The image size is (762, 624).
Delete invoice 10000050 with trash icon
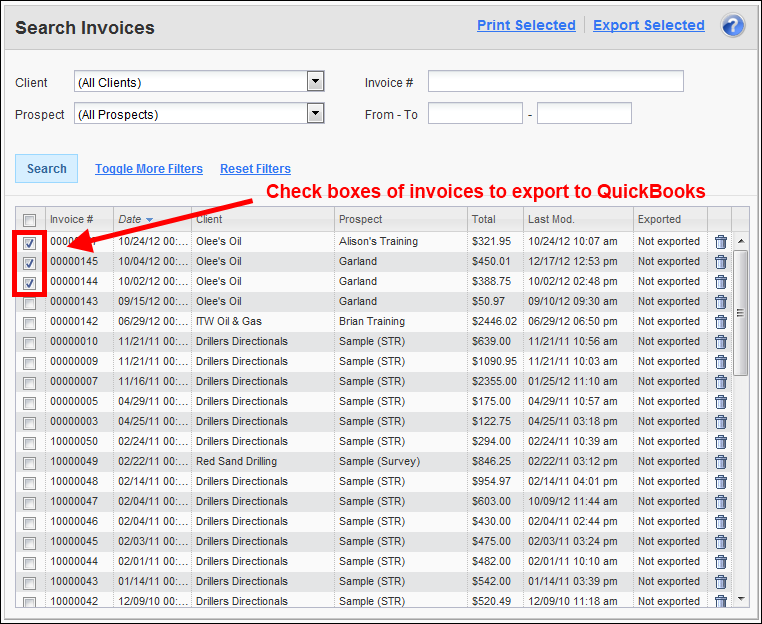click(720, 442)
